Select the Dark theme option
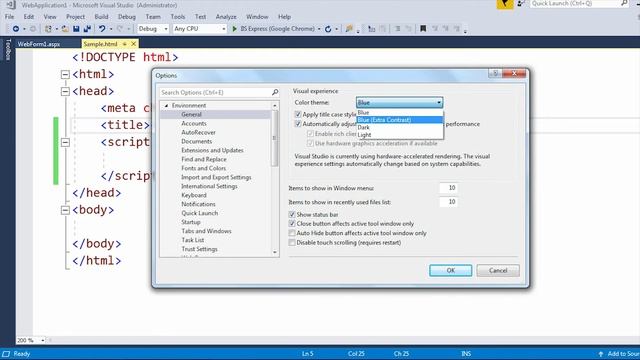Viewport: 640px width, 360px height. (x=400, y=127)
